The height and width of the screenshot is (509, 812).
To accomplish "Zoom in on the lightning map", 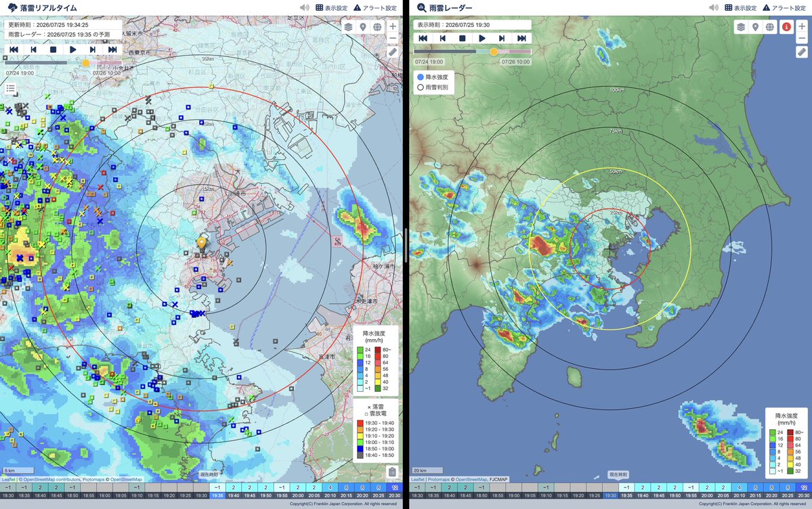I will 393,26.
